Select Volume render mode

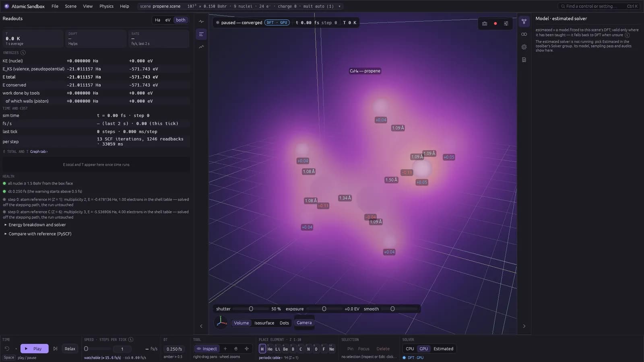pos(242,323)
